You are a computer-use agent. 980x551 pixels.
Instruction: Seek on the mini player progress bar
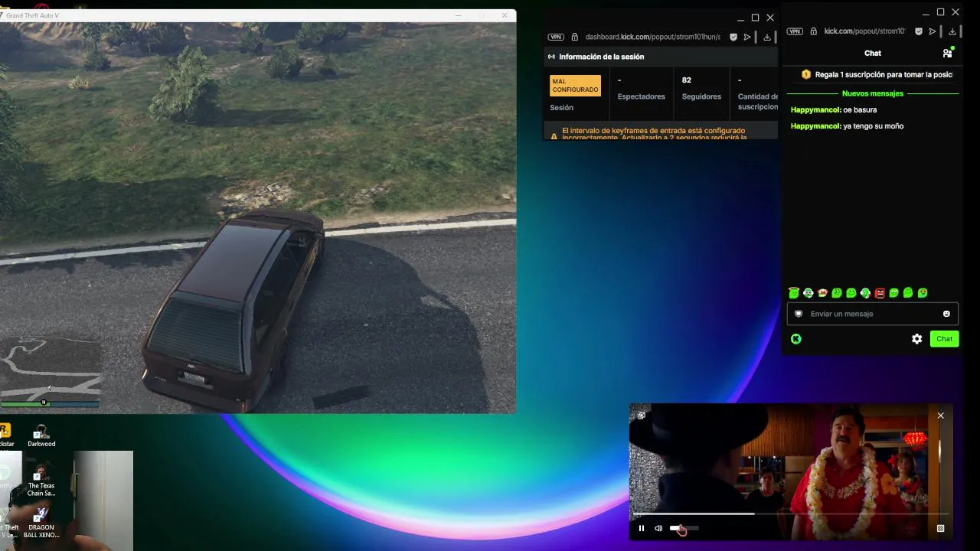click(x=791, y=514)
